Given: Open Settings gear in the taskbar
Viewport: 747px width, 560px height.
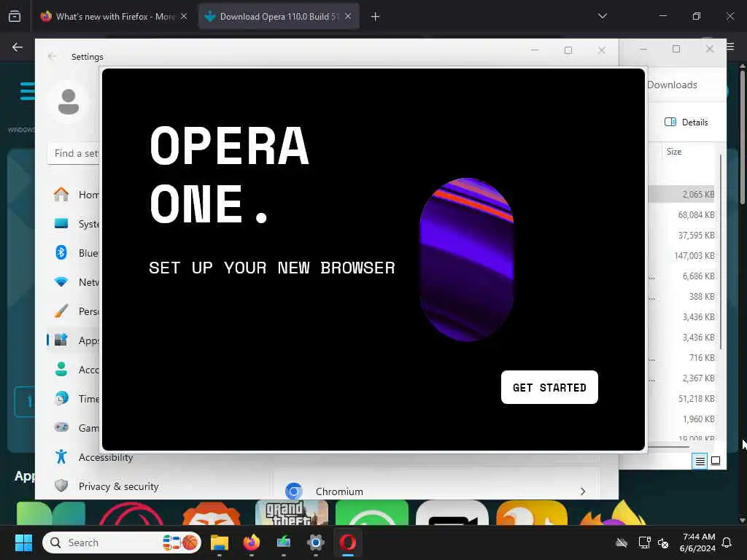Looking at the screenshot, I should point(315,542).
